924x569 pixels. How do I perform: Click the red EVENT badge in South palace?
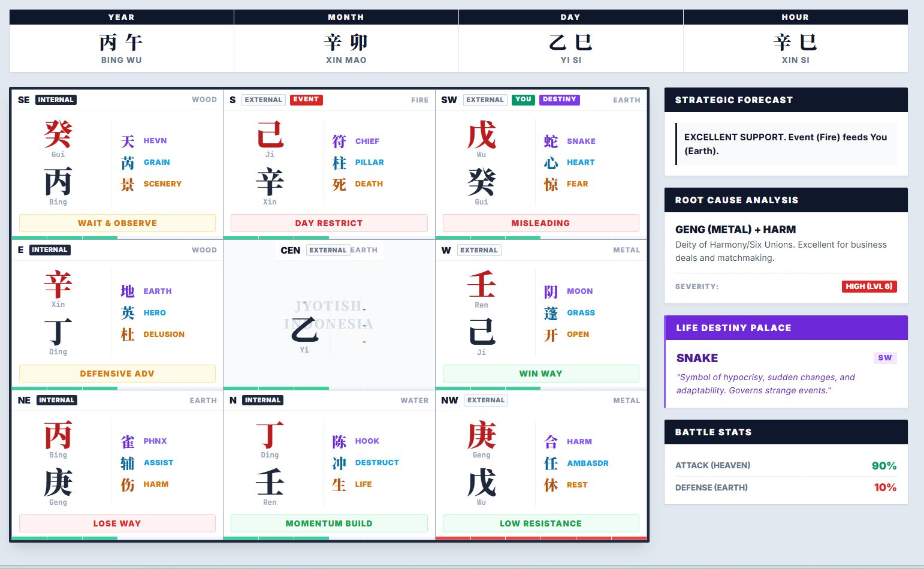point(306,100)
